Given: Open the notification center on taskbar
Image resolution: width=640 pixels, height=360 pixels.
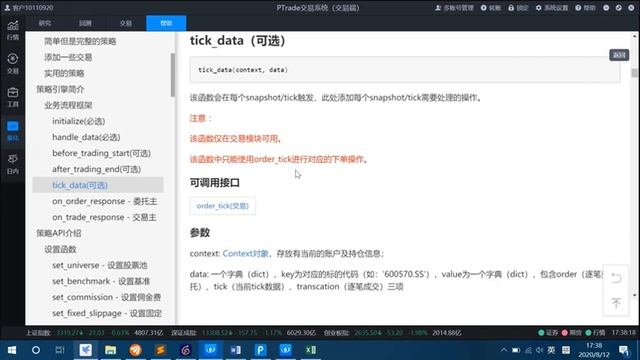Looking at the screenshot, I should (x=623, y=350).
